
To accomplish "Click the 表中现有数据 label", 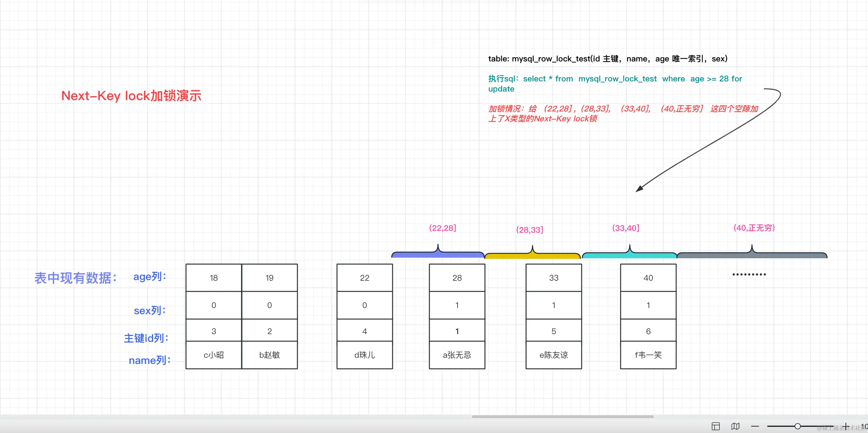I will click(x=76, y=278).
